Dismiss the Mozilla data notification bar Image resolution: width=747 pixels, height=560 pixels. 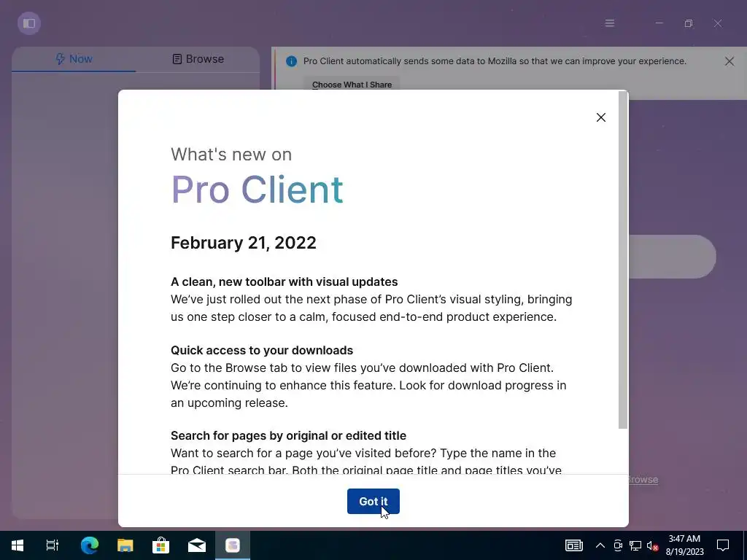tap(729, 61)
